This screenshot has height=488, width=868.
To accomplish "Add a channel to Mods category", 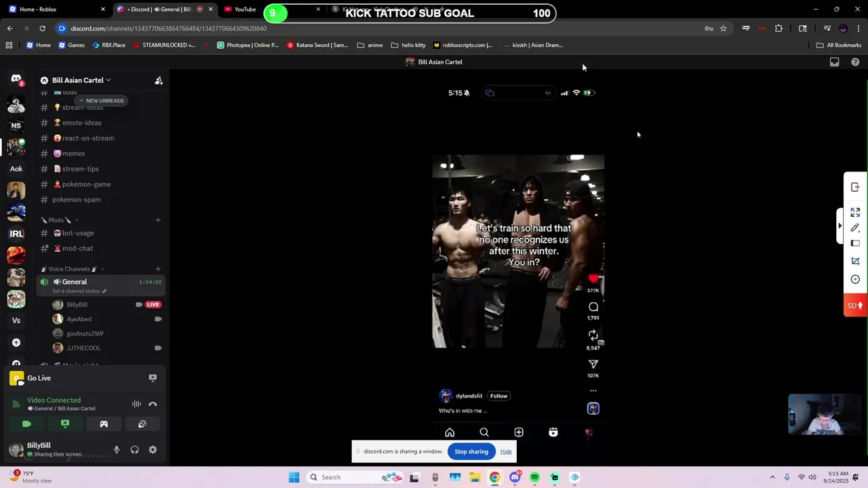I will click(158, 220).
